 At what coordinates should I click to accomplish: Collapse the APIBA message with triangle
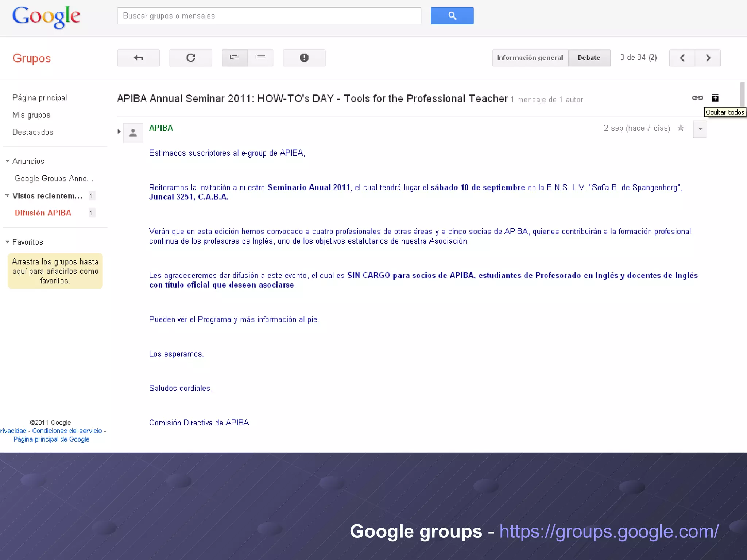point(119,132)
